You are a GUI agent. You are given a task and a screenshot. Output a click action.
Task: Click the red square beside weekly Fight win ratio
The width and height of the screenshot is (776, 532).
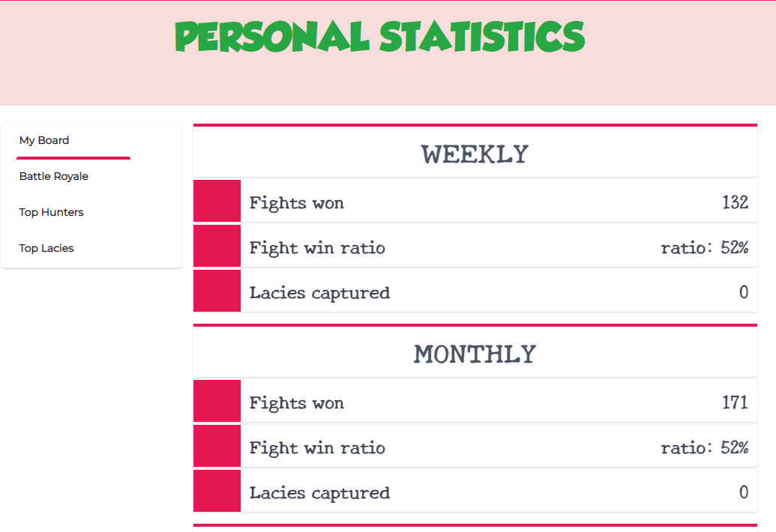click(217, 246)
